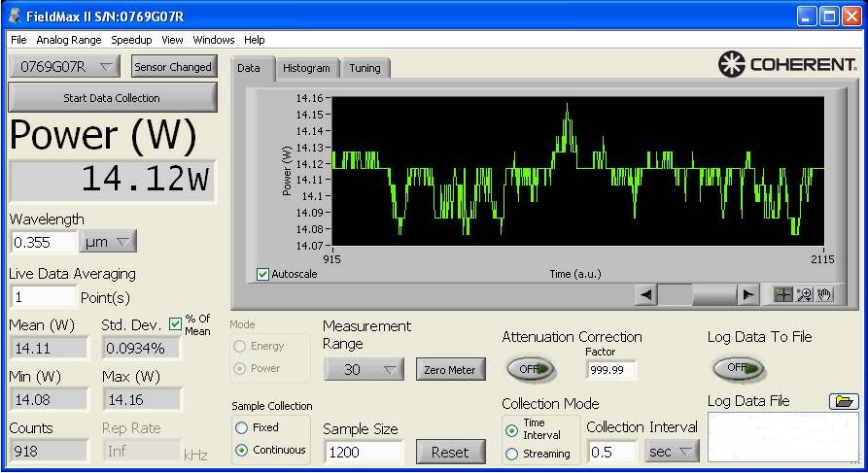Click the 2115 x-axis end value
The image size is (868, 473).
point(822,259)
